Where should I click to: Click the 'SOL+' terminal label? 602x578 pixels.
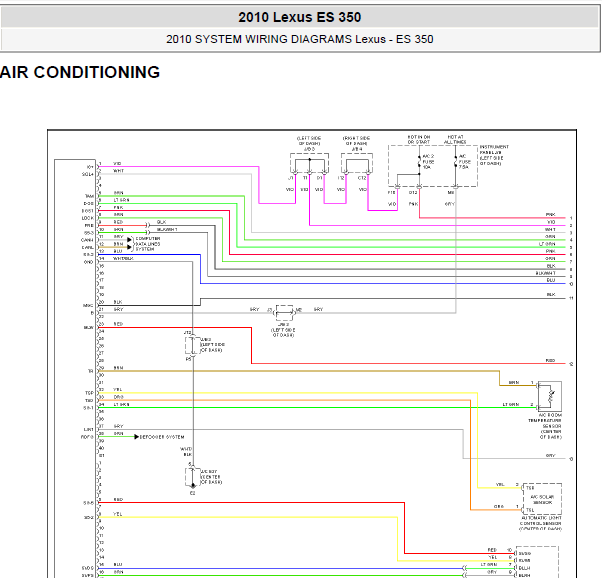88,174
